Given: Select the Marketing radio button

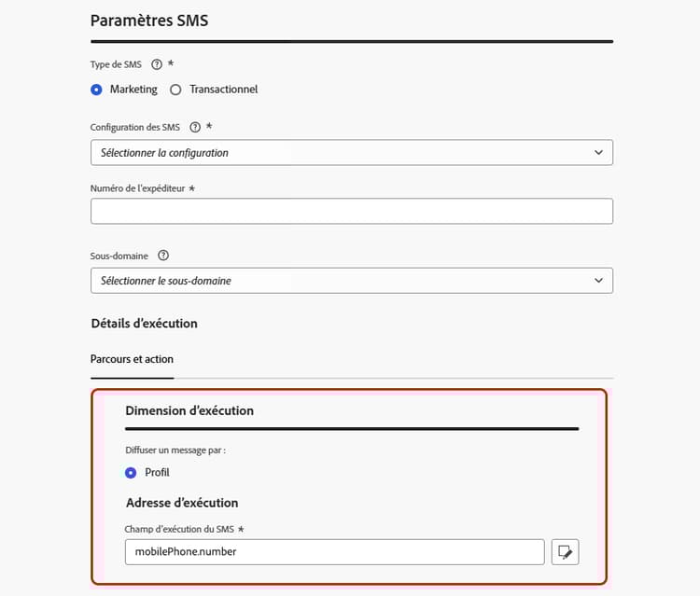Looking at the screenshot, I should coord(96,90).
